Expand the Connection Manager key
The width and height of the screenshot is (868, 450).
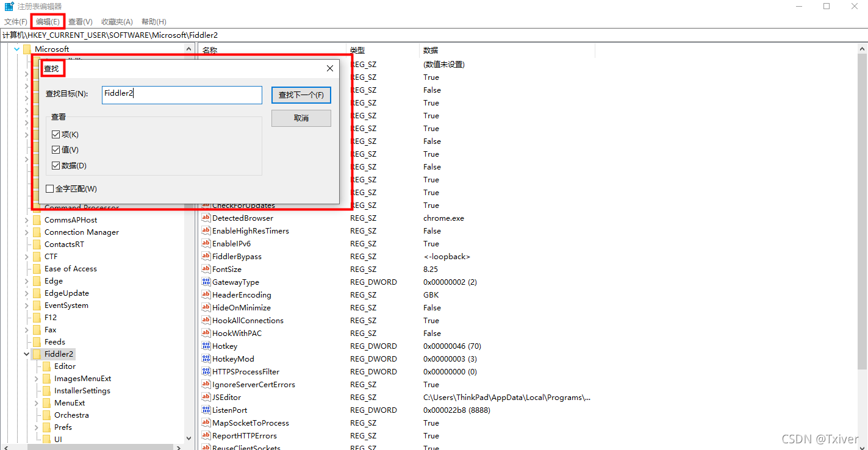click(x=26, y=232)
